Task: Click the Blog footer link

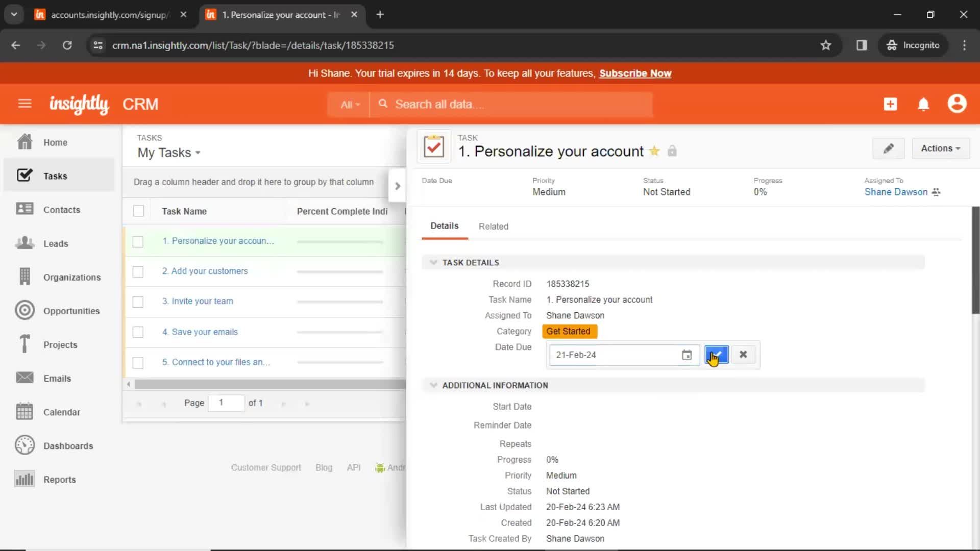Action: click(324, 467)
